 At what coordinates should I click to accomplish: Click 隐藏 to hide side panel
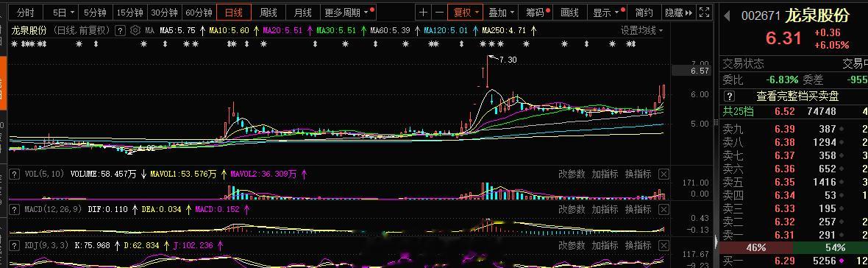678,13
